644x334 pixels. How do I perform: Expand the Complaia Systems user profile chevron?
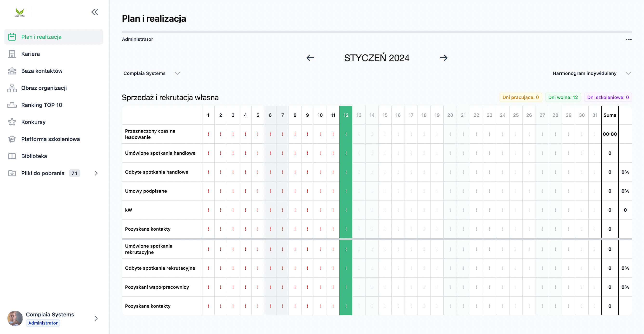pos(96,318)
